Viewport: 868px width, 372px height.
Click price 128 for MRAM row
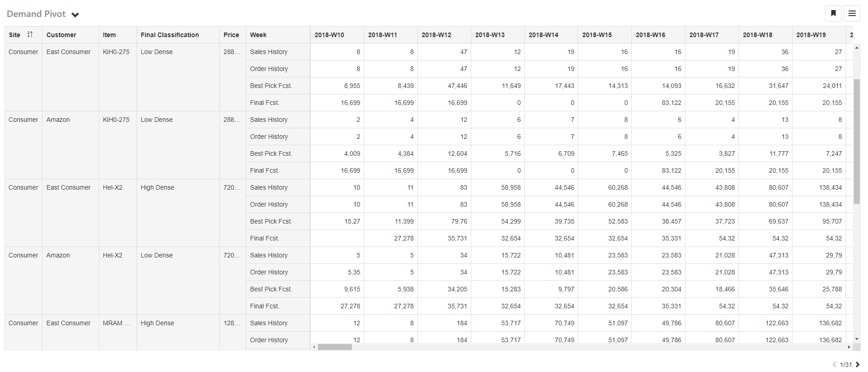[x=232, y=323]
